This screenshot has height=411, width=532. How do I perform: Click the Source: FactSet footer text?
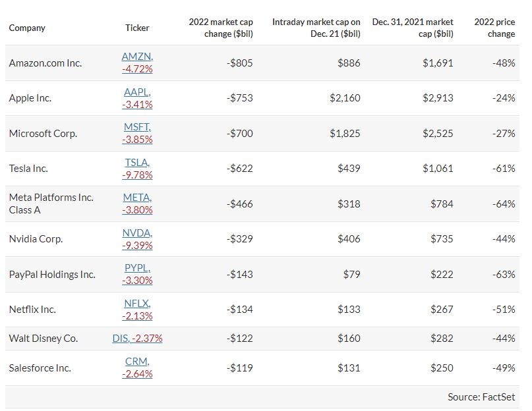pos(481,397)
